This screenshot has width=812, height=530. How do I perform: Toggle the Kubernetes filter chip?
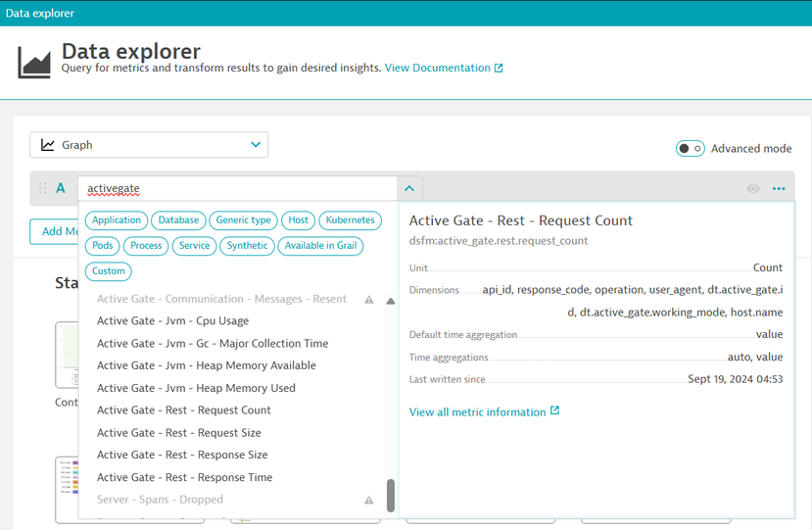click(350, 220)
